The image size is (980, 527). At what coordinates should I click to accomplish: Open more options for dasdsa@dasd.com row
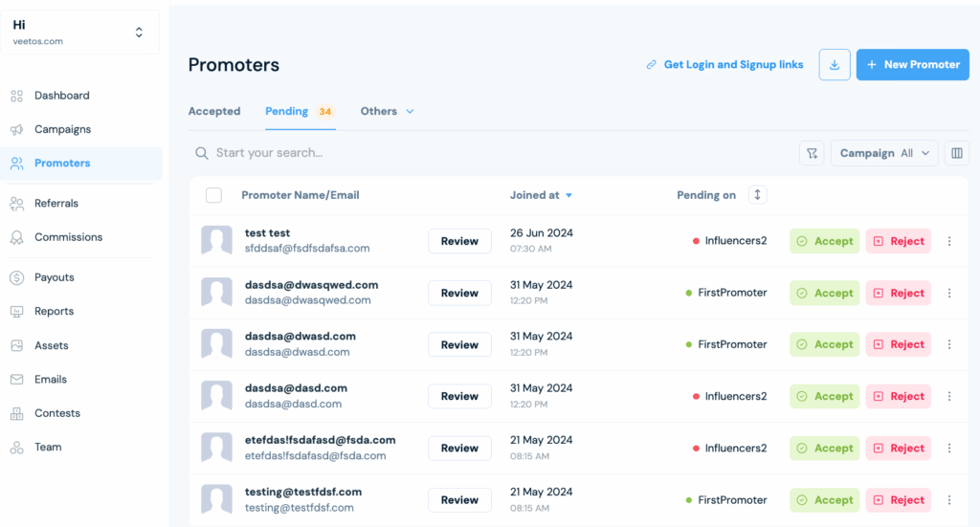point(949,397)
